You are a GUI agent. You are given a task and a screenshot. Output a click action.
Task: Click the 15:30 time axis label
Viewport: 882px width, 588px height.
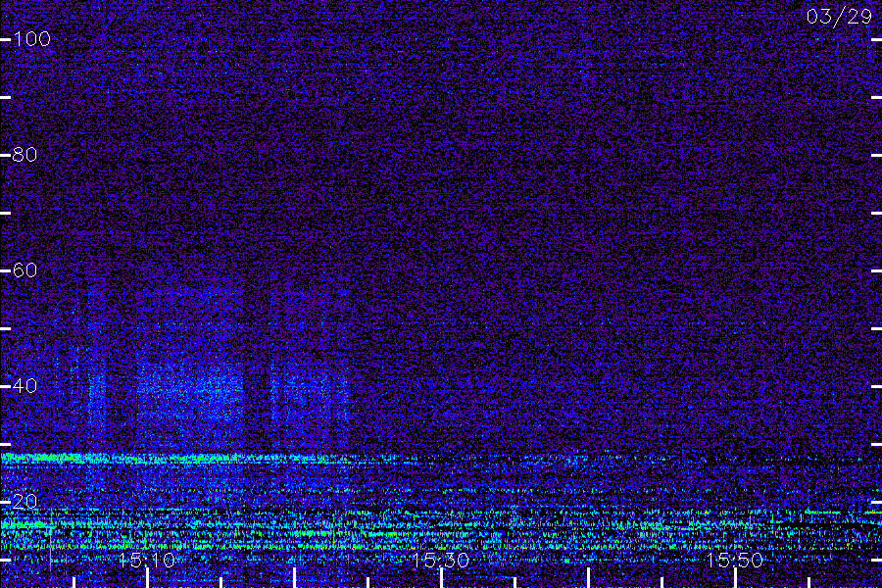[x=440, y=560]
